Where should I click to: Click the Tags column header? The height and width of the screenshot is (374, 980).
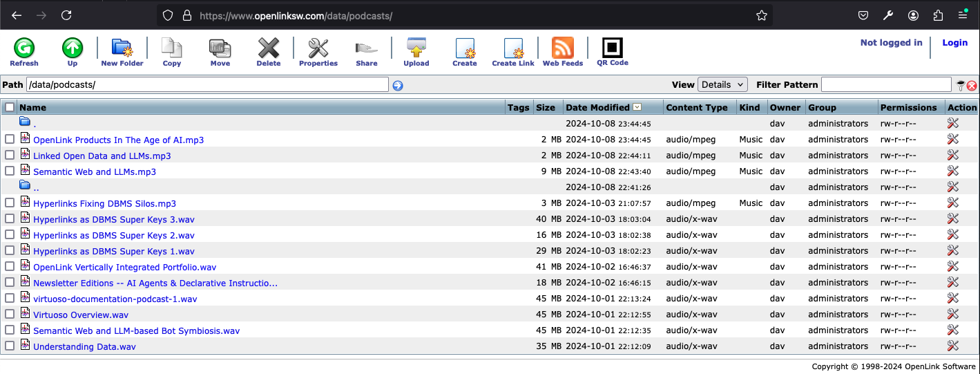tap(518, 107)
